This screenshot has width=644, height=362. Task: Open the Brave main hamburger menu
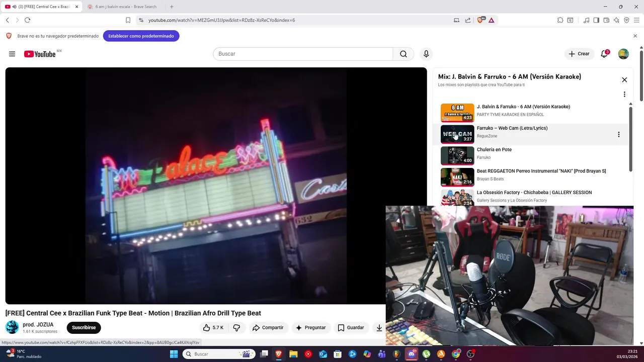click(x=636, y=20)
